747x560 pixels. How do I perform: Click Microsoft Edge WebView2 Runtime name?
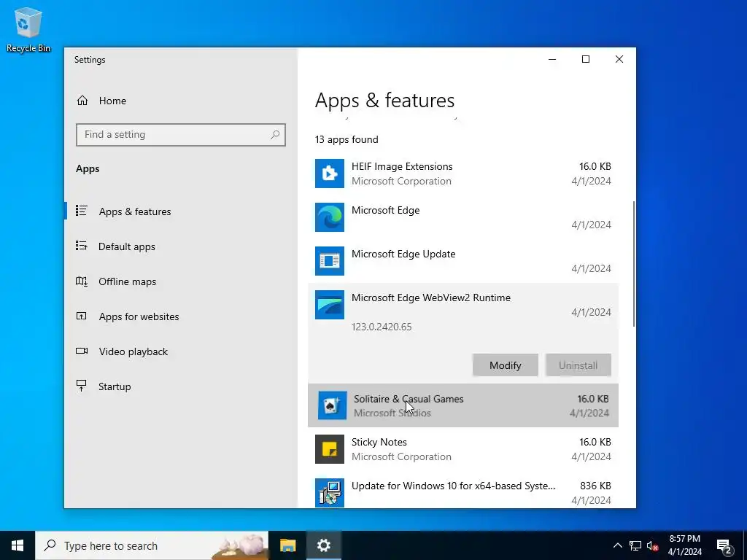(x=431, y=297)
